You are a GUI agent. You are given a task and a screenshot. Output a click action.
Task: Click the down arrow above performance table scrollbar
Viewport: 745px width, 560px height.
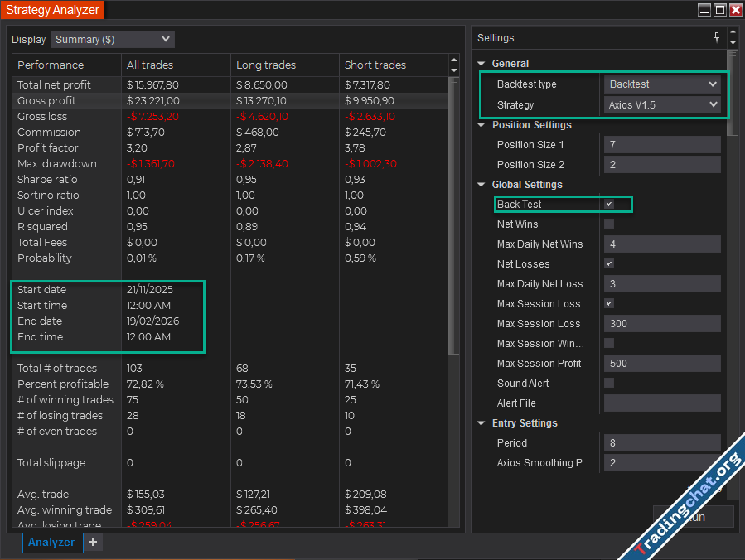453,70
